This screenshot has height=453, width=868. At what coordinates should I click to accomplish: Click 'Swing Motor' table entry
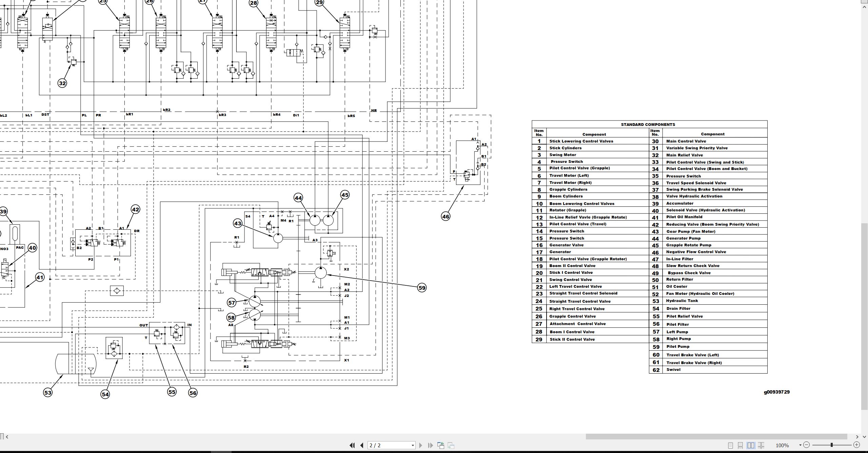563,155
